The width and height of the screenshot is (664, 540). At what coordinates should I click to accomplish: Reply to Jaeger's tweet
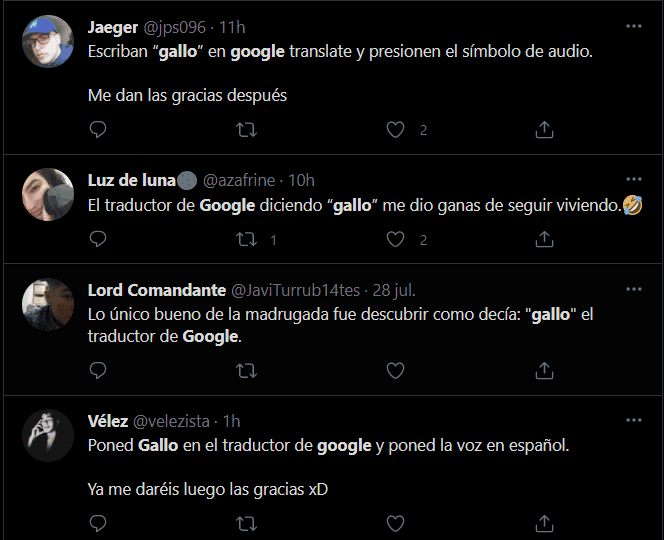[x=98, y=130]
